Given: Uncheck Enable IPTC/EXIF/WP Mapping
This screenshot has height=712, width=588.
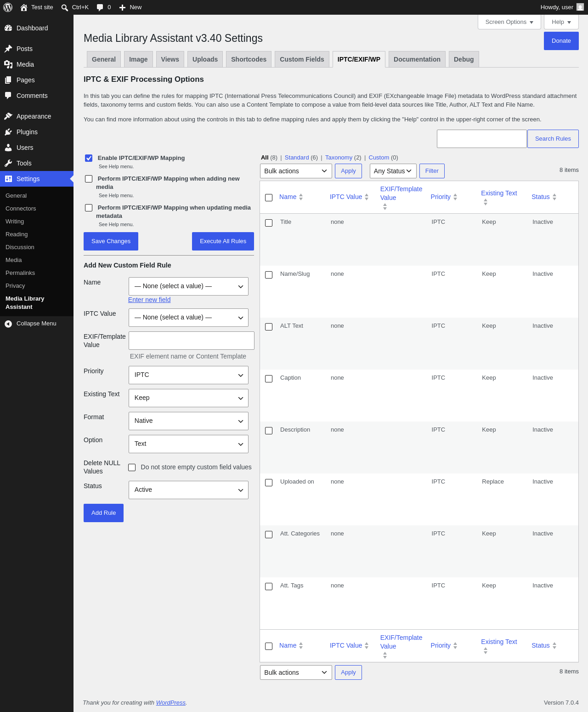Looking at the screenshot, I should point(89,158).
